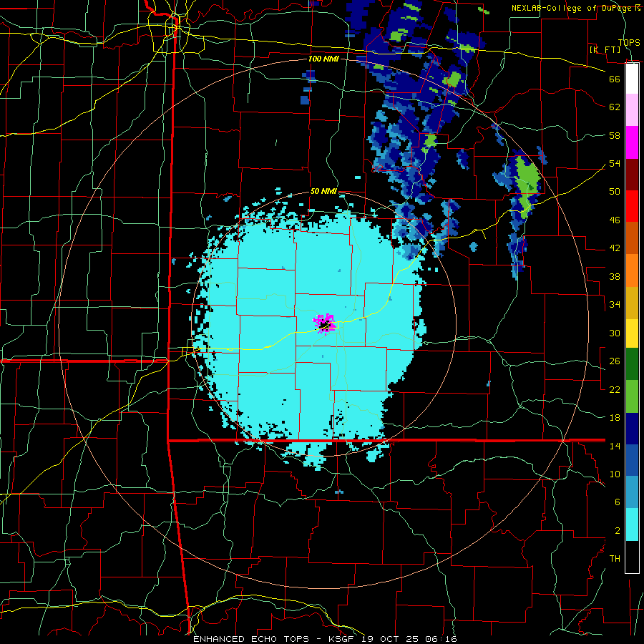Select the magenta swatch in the legend
The image size is (644, 644).
(632, 142)
